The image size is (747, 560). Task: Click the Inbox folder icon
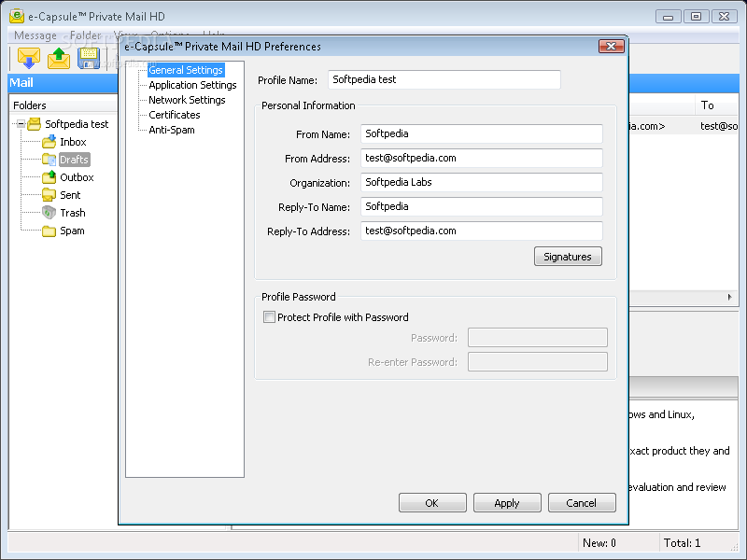49,142
